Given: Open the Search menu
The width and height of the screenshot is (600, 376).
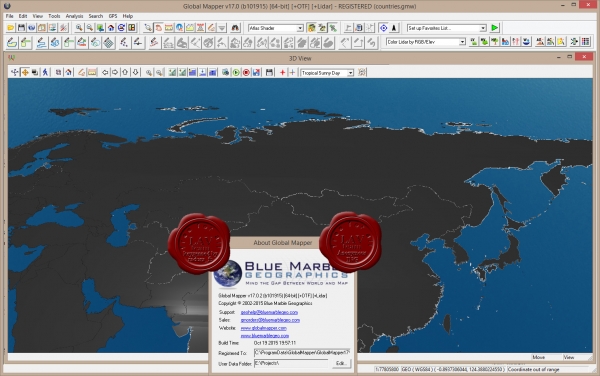Looking at the screenshot, I should click(96, 16).
